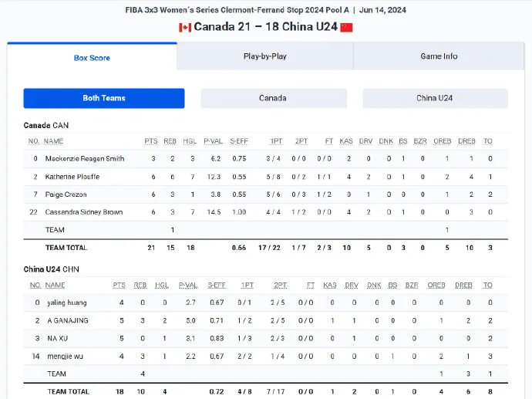This screenshot has width=532, height=399.
Task: Select player mengjie wu
Action: (x=65, y=357)
